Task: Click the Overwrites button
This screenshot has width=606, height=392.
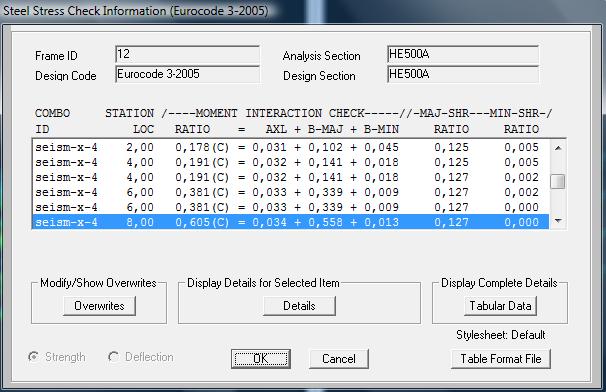Action: pyautogui.click(x=99, y=306)
